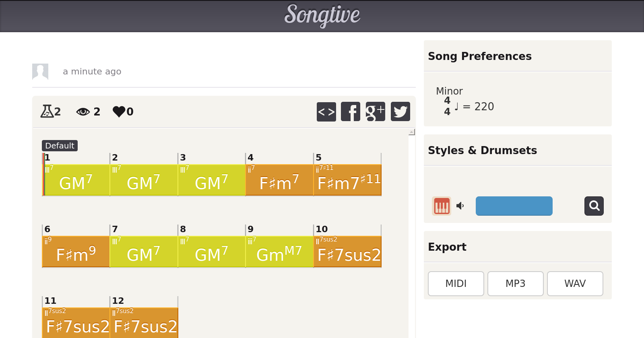
Task: Click the Songtive logo
Action: click(322, 15)
